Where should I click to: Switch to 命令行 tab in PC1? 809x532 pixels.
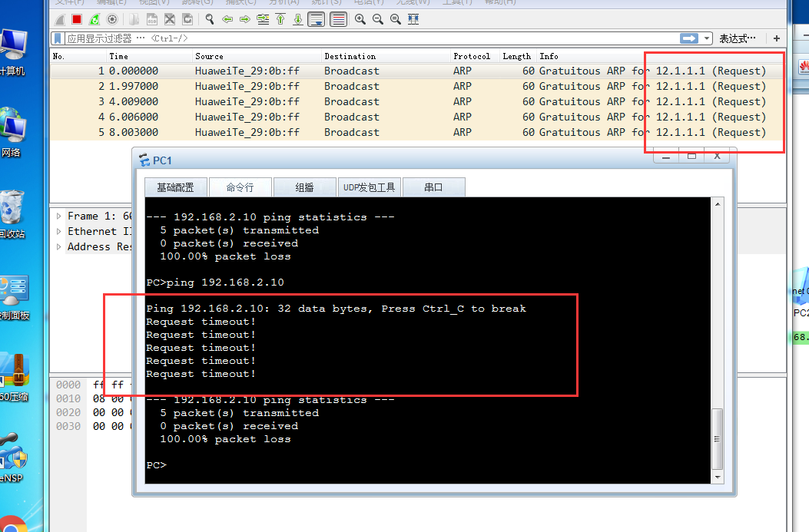point(240,187)
